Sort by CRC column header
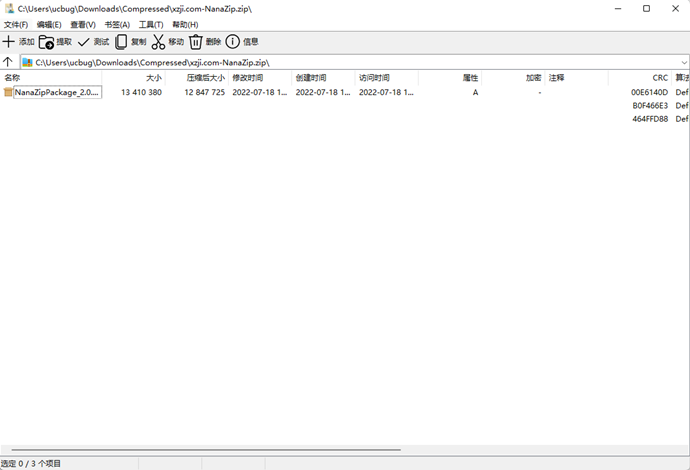The image size is (690, 470). click(659, 77)
